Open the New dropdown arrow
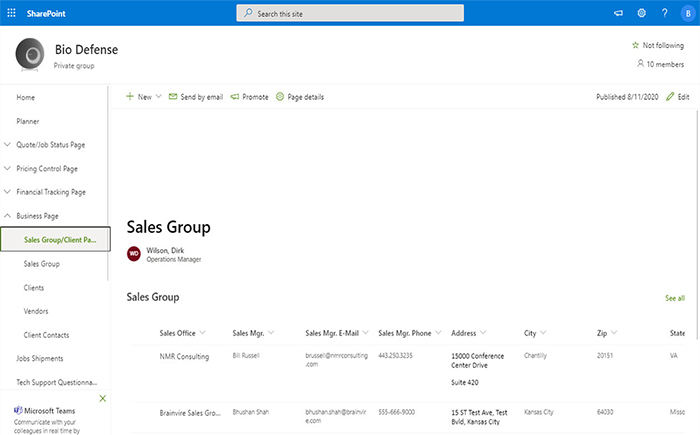 [158, 96]
